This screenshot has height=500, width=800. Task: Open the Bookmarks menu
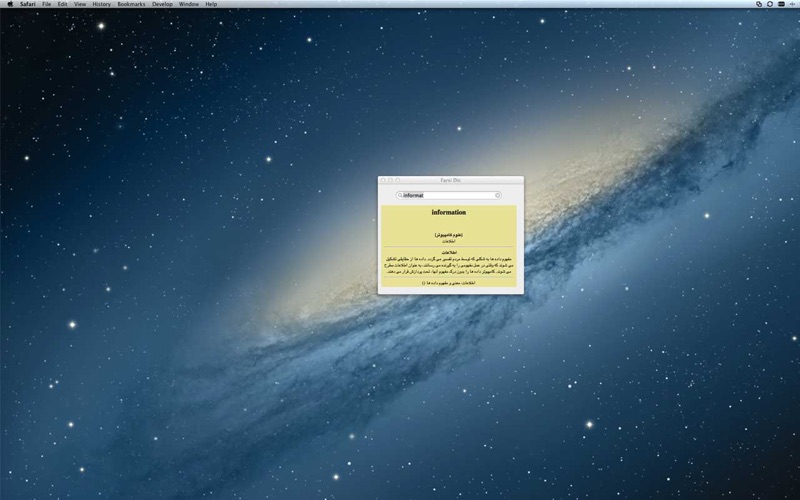[131, 4]
